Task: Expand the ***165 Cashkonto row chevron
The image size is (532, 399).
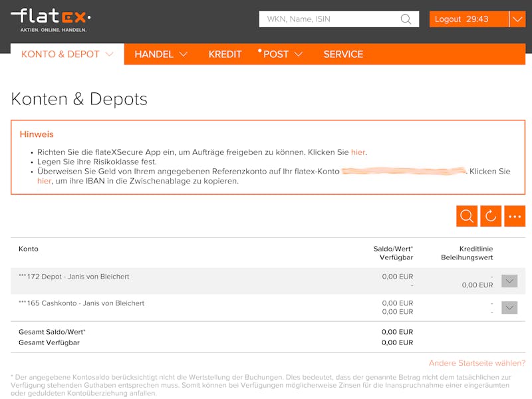Action: (509, 307)
